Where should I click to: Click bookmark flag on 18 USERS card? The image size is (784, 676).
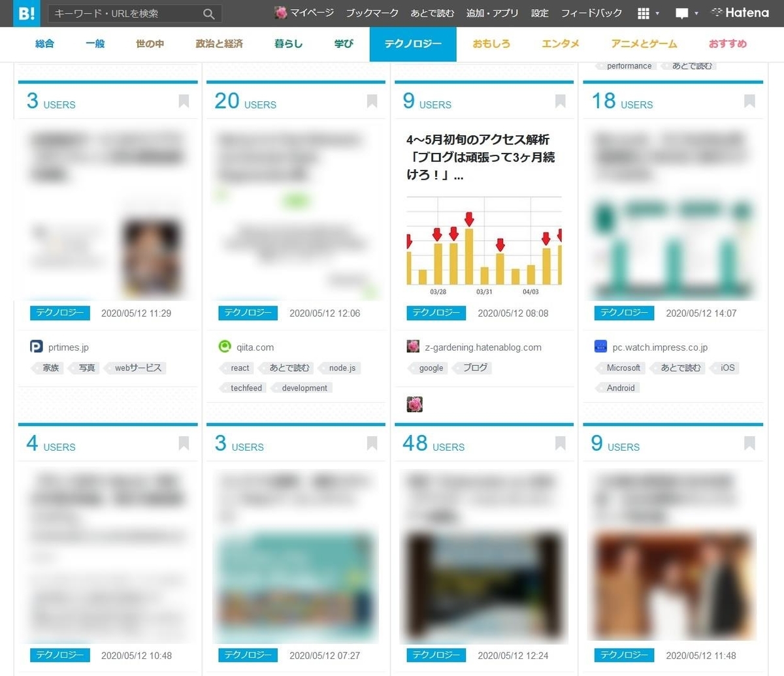pos(749,101)
